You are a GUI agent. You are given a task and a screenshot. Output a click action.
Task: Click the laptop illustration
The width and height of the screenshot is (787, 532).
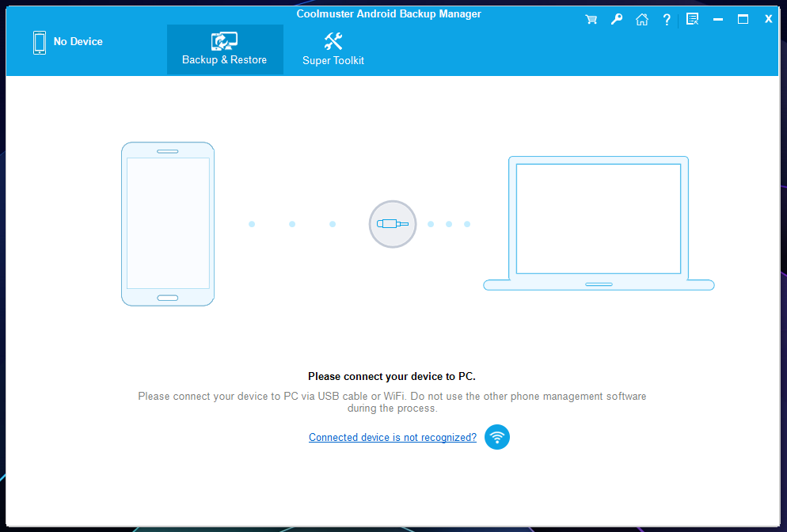point(599,223)
